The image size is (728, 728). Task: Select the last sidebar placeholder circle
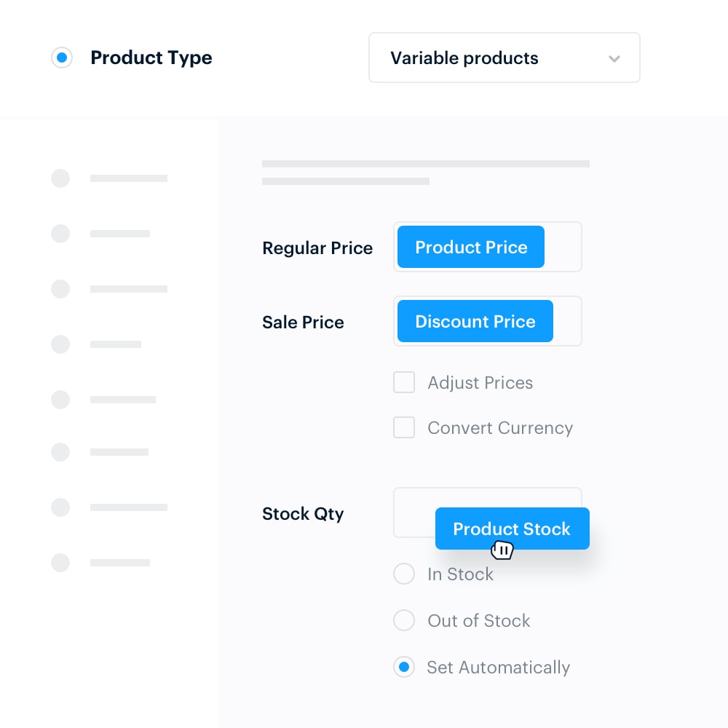[x=60, y=563]
